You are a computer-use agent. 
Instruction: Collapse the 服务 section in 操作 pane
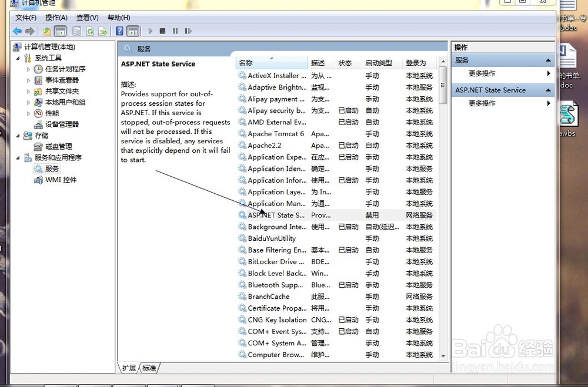tap(548, 60)
